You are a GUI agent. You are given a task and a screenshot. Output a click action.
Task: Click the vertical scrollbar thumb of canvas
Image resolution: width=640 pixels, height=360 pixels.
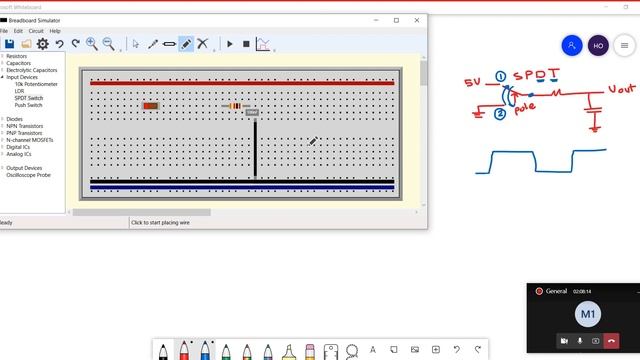424,73
